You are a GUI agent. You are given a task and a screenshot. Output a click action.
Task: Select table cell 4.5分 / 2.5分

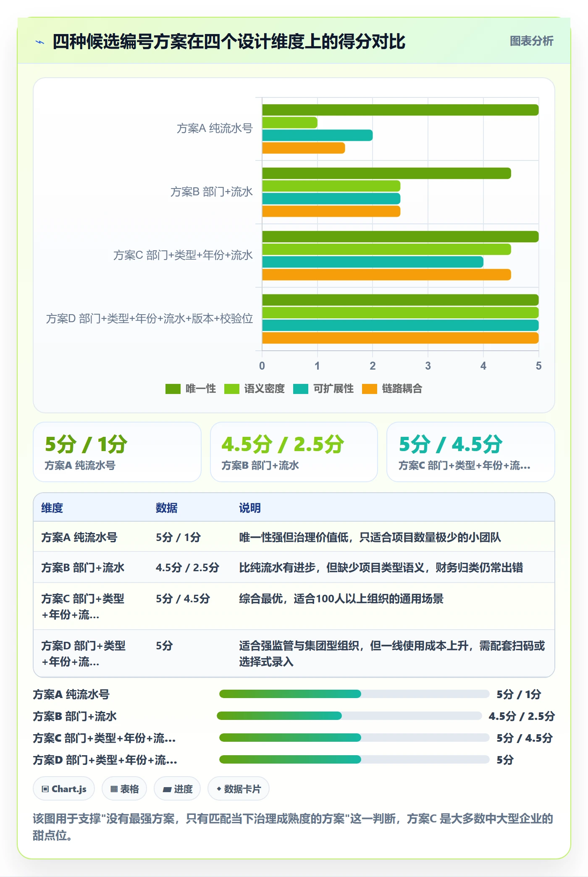(188, 567)
